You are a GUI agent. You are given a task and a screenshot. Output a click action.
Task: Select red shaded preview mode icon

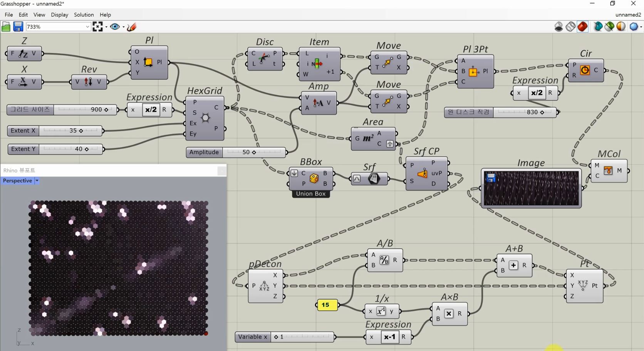pyautogui.click(x=582, y=27)
